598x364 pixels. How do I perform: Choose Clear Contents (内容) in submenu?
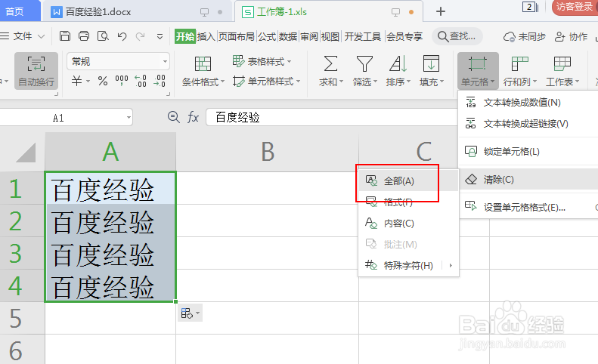click(408, 223)
